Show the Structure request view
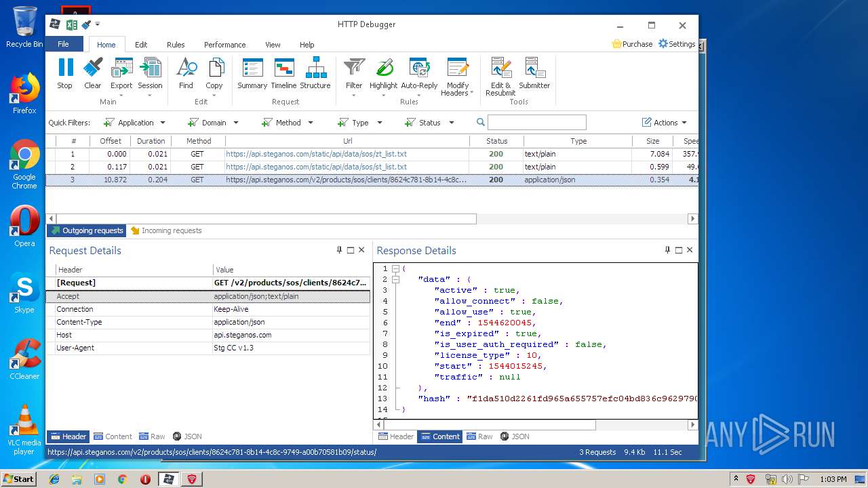Image resolution: width=868 pixels, height=488 pixels. (315, 74)
